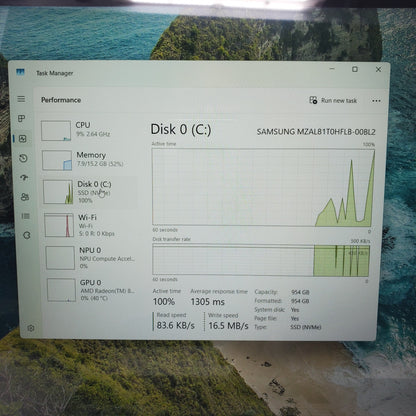Select the NPU 0 performance item
This screenshot has width=416, height=416.
91,258
